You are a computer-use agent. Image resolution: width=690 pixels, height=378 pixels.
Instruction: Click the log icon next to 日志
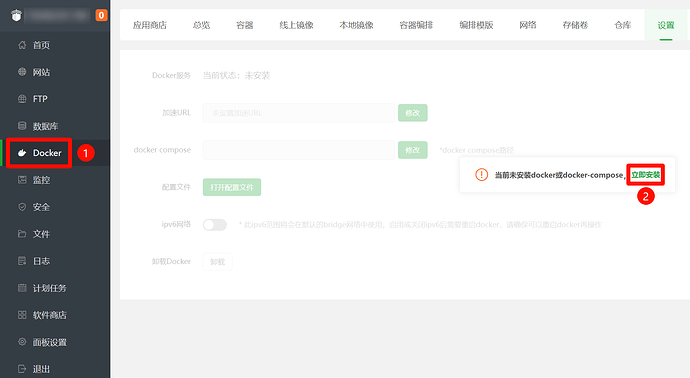tap(22, 261)
